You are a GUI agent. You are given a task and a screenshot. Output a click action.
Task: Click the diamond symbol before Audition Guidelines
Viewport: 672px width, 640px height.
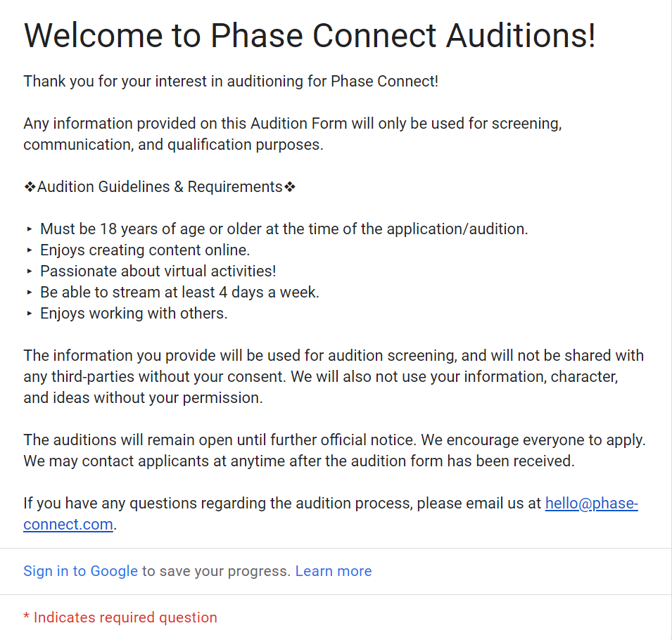[x=30, y=187]
